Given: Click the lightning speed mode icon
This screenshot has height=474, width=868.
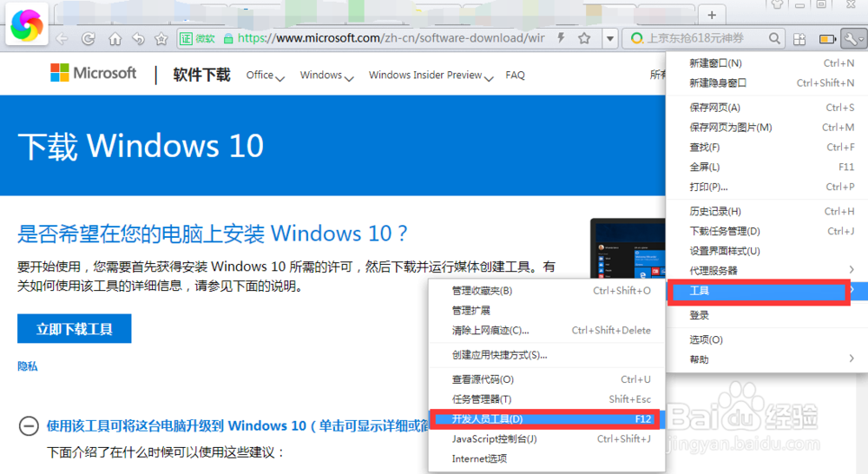Looking at the screenshot, I should [562, 37].
